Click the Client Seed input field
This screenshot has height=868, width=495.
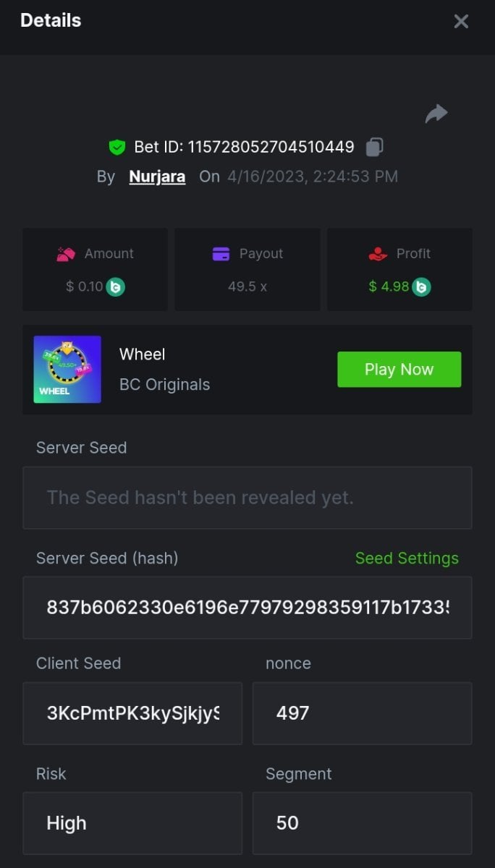tap(132, 713)
